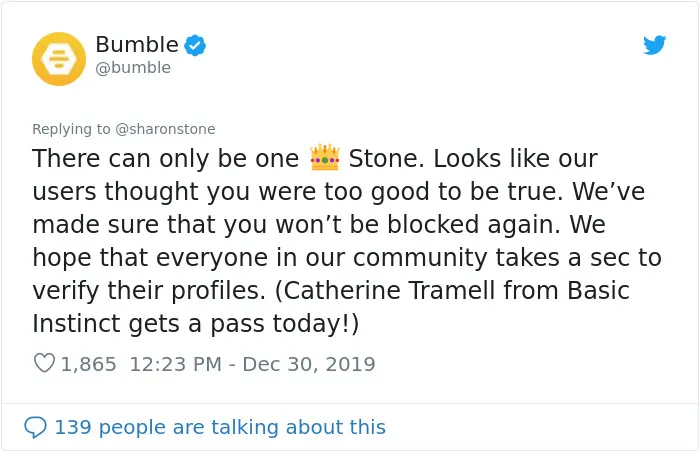Viewport: 700px width, 452px height.
Task: Select the 'Catherine Tramell' name in tweet
Action: [388, 290]
